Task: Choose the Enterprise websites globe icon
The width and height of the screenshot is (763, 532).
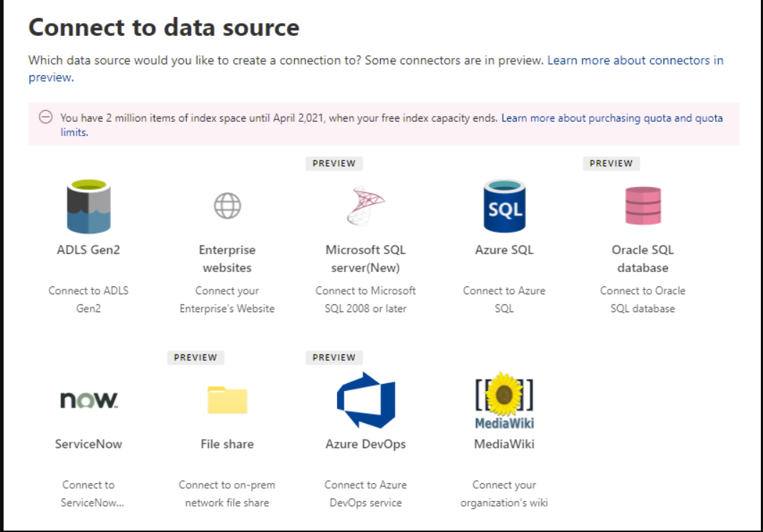Action: coord(227,206)
